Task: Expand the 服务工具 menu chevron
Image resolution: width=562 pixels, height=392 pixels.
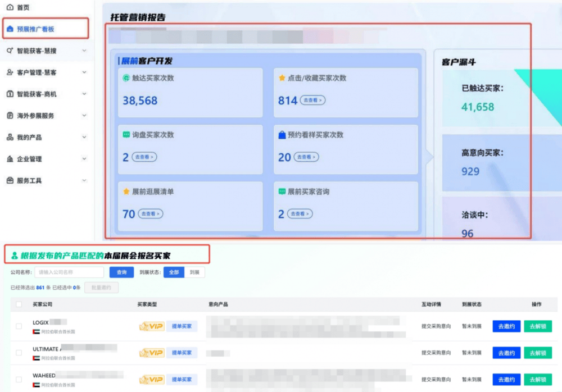Action: point(84,180)
